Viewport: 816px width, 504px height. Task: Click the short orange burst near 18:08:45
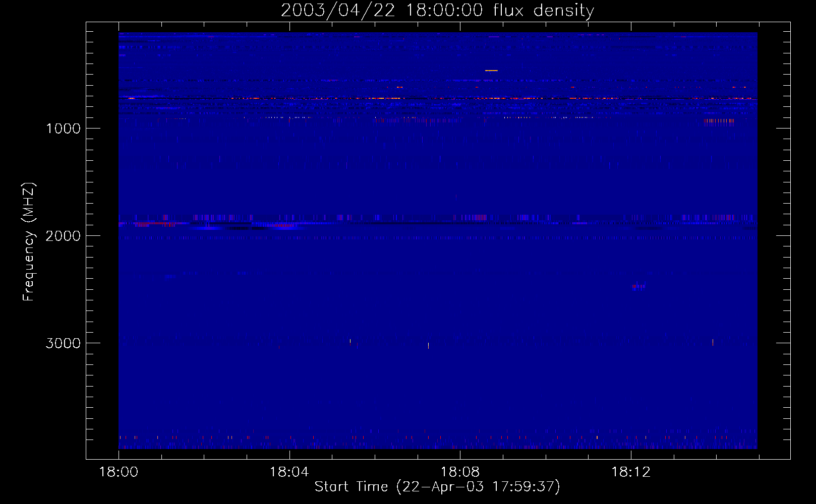coord(491,71)
